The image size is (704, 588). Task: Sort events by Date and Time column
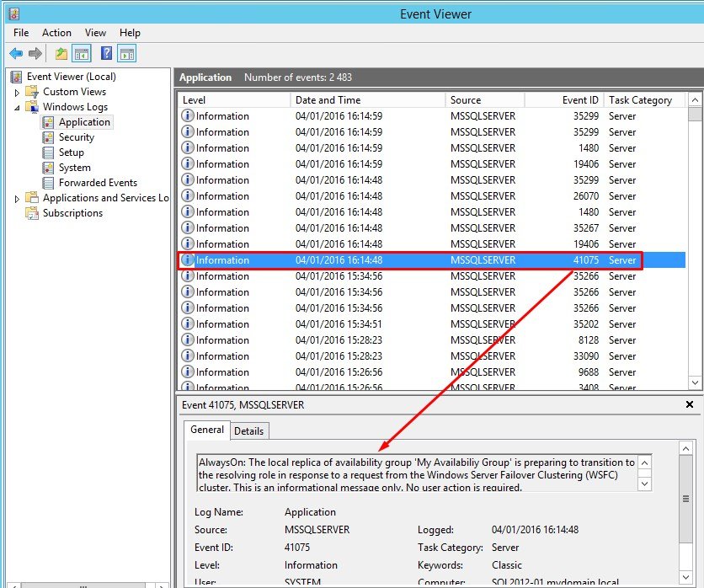point(328,100)
